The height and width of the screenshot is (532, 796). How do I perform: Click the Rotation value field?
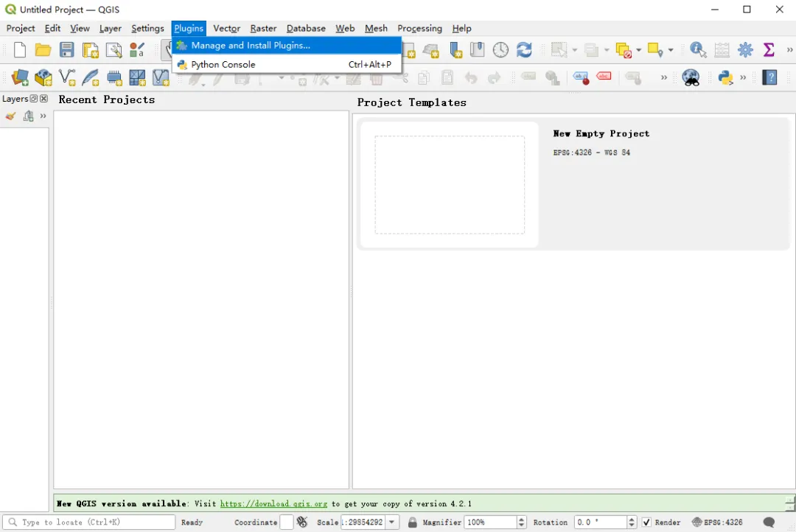[x=601, y=522]
